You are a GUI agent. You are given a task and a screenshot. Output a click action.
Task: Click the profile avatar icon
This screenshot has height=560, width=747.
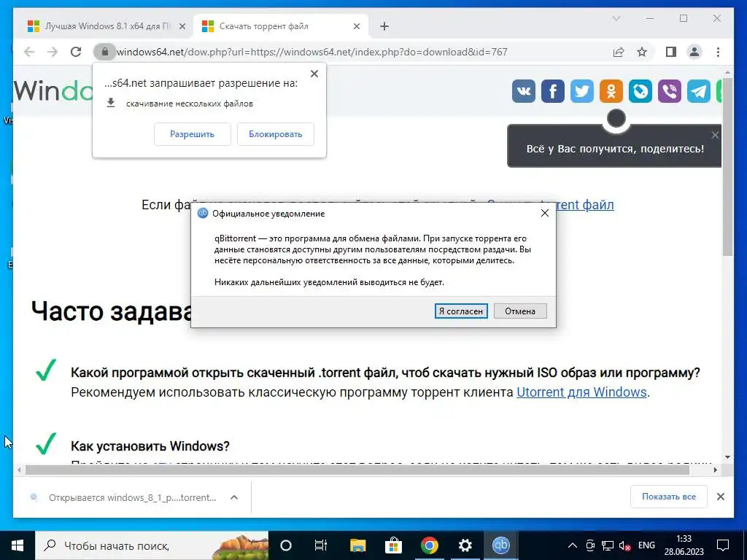click(694, 52)
